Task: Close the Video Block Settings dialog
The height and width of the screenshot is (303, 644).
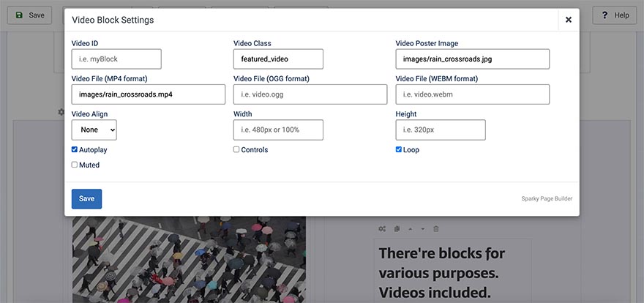Action: click(569, 20)
